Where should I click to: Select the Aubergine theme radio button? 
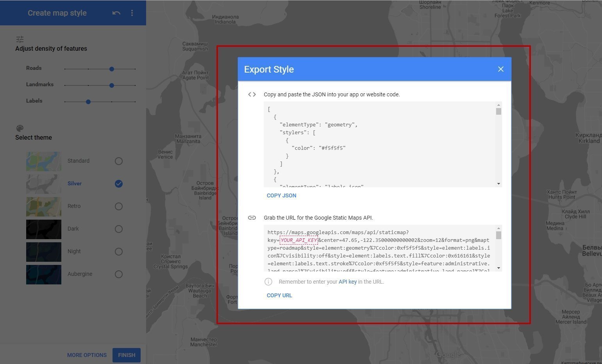[119, 274]
